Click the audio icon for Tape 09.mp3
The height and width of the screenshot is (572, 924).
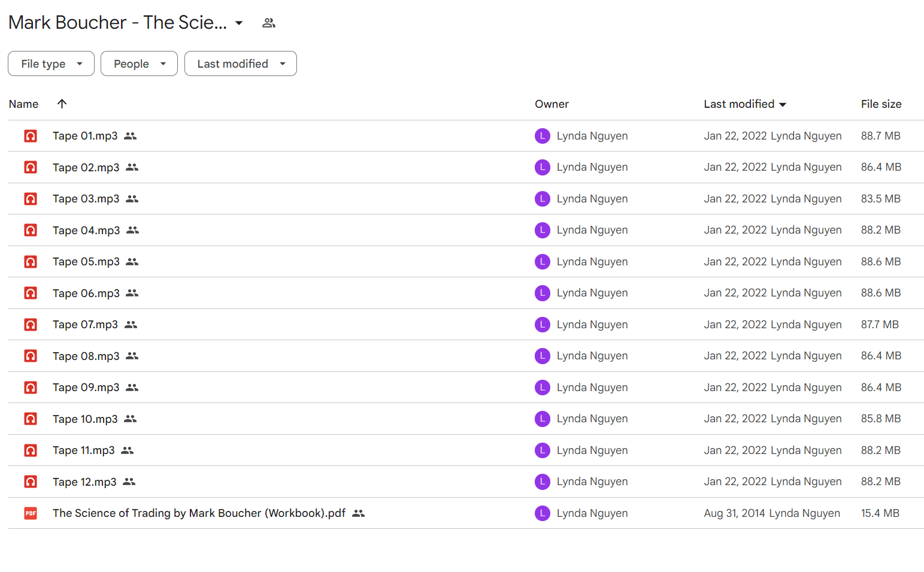(x=31, y=388)
